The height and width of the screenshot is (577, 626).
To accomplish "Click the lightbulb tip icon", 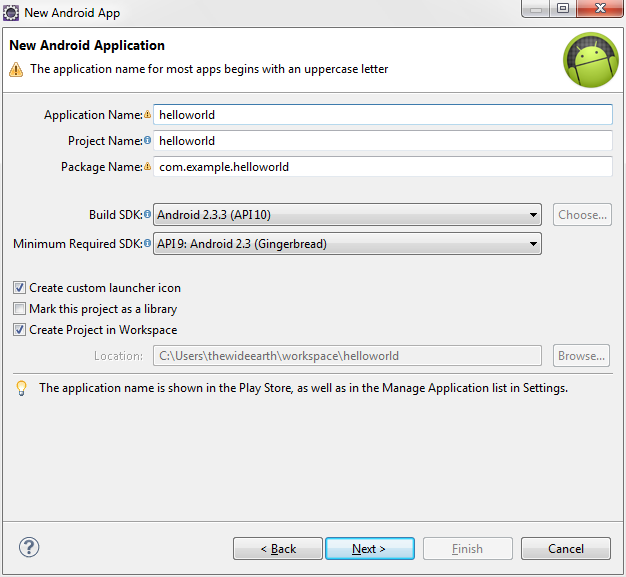I will click(21, 388).
